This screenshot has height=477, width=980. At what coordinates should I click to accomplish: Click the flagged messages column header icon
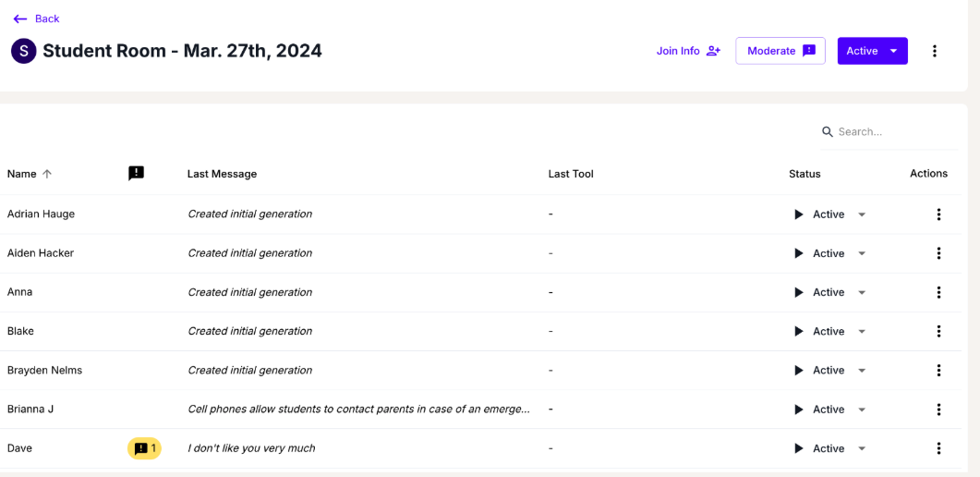[136, 173]
